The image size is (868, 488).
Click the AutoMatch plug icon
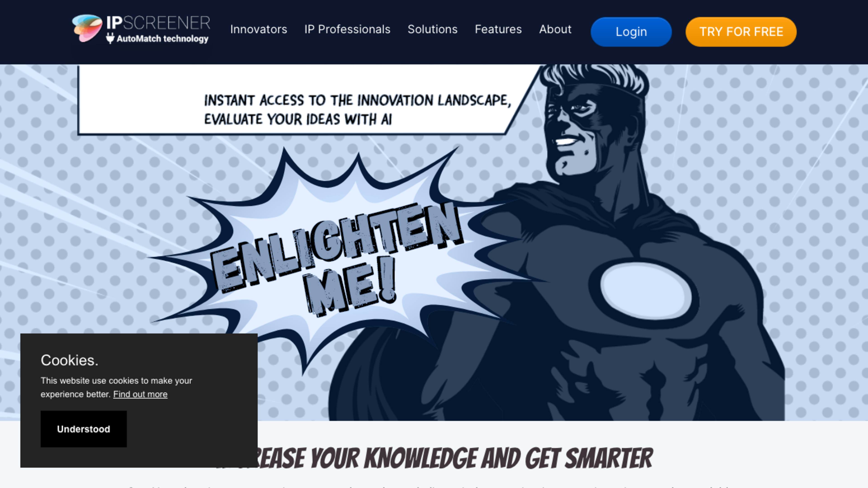click(x=110, y=38)
